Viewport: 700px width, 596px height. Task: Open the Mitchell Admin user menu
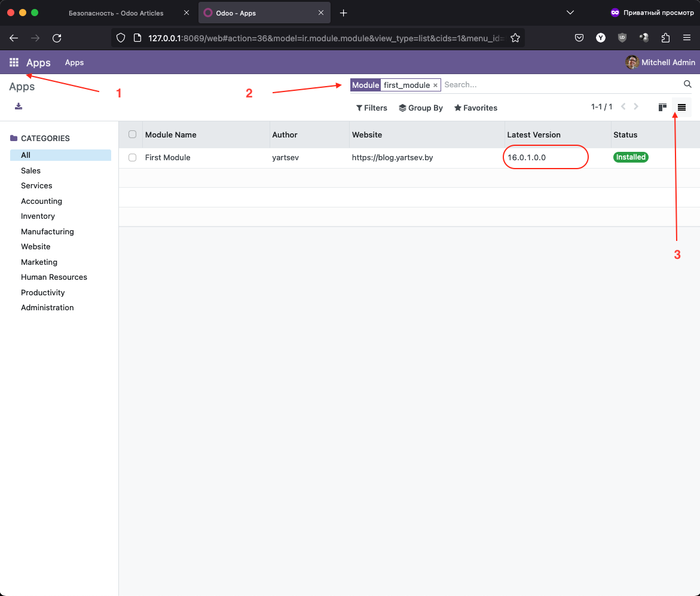(661, 63)
